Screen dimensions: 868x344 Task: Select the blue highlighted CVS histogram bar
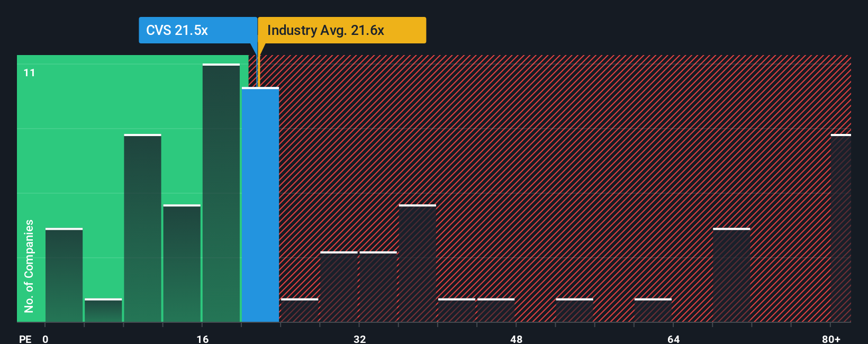click(x=260, y=205)
